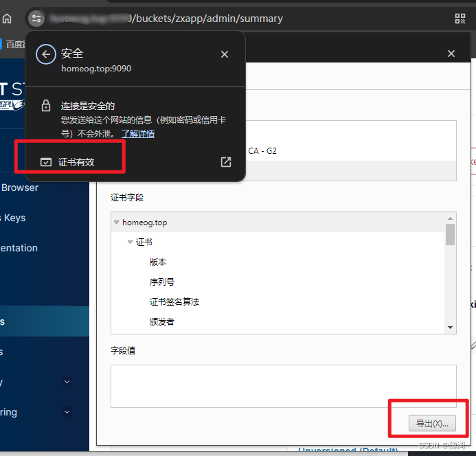The height and width of the screenshot is (456, 476).
Task: Select the 版本 certificate field
Action: (158, 262)
